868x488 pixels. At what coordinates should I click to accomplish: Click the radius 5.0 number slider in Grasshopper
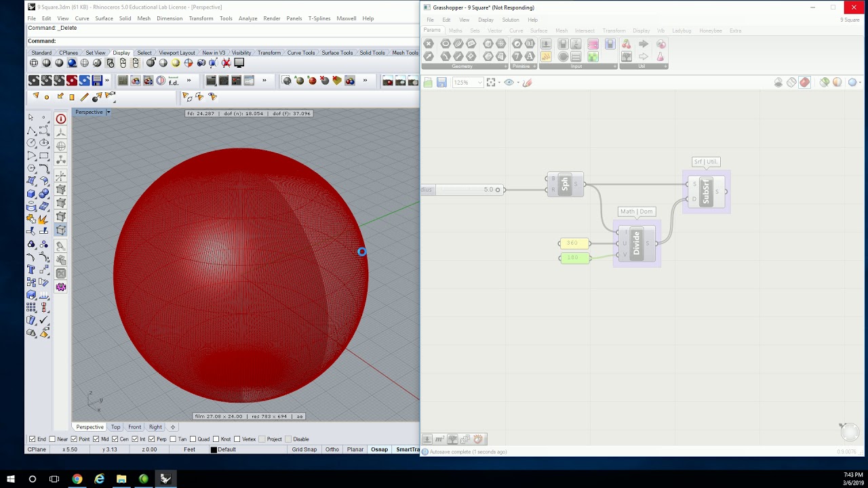tap(461, 190)
